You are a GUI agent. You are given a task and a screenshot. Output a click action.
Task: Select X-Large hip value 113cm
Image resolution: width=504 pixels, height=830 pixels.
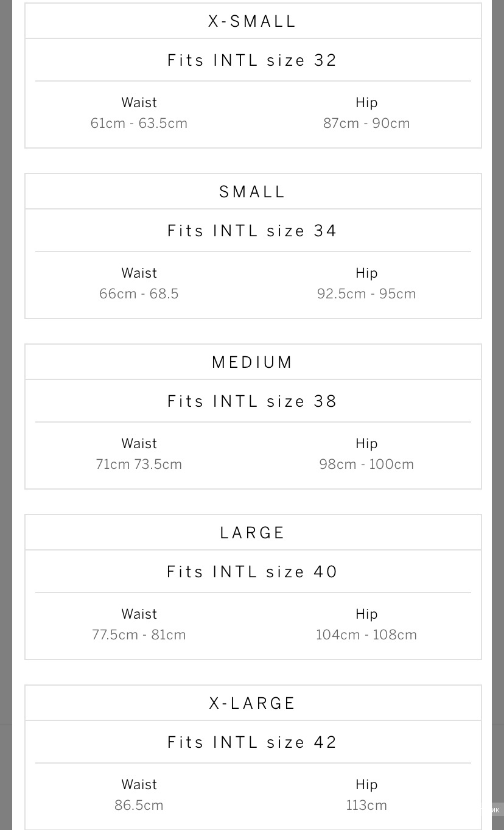click(366, 805)
